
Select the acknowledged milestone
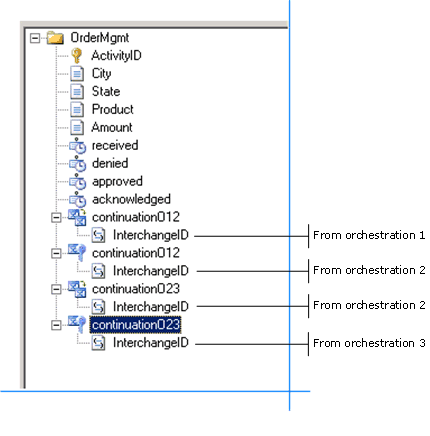[x=131, y=200]
